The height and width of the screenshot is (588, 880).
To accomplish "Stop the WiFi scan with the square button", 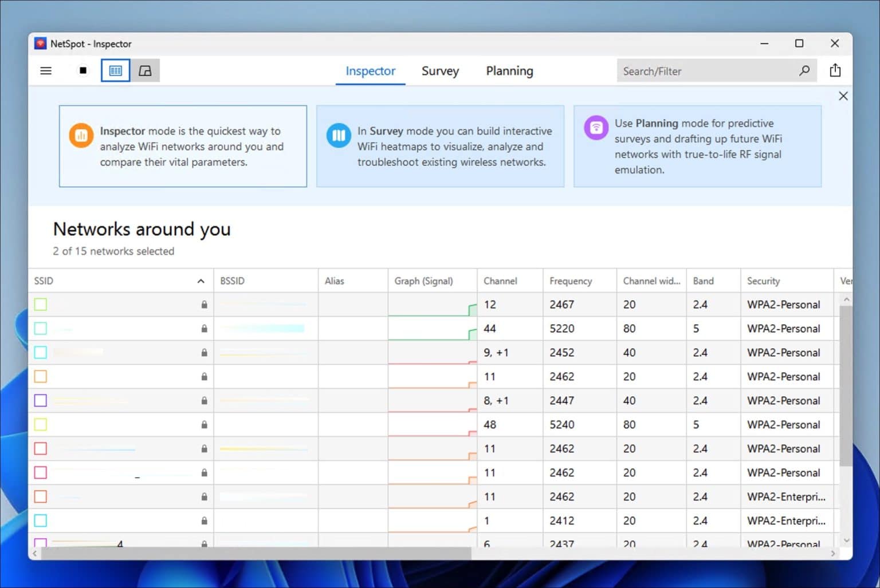I will [82, 70].
